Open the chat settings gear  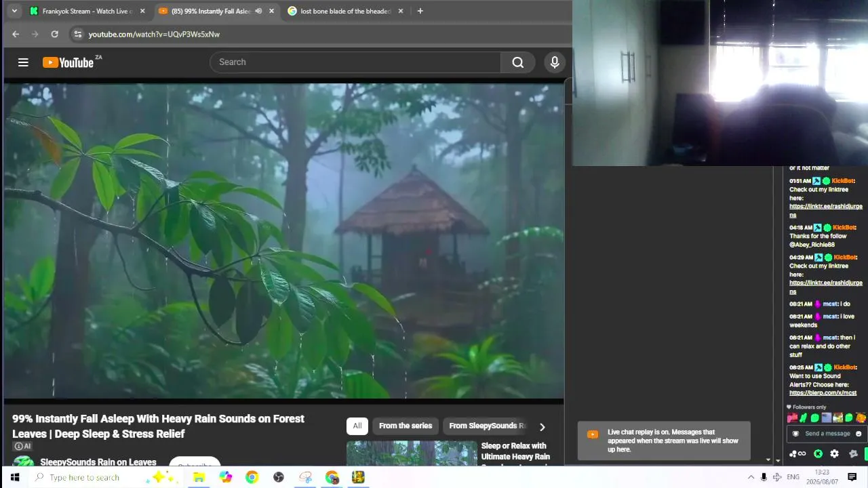point(834,454)
